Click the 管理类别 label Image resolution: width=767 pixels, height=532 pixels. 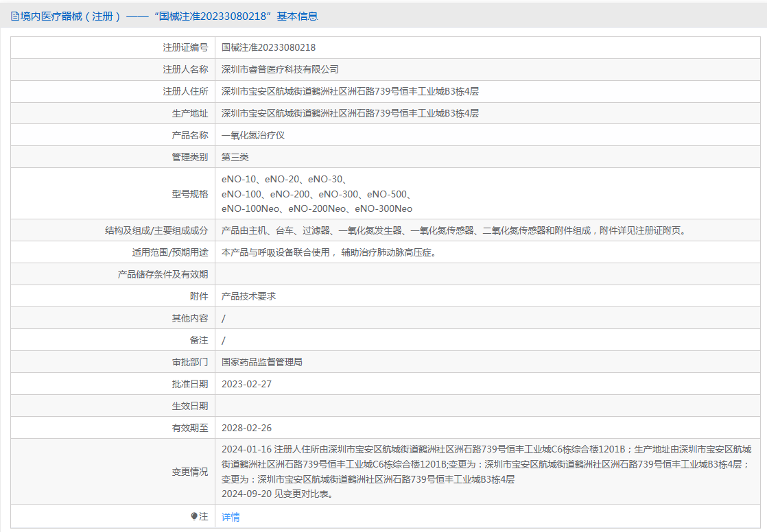pos(190,157)
